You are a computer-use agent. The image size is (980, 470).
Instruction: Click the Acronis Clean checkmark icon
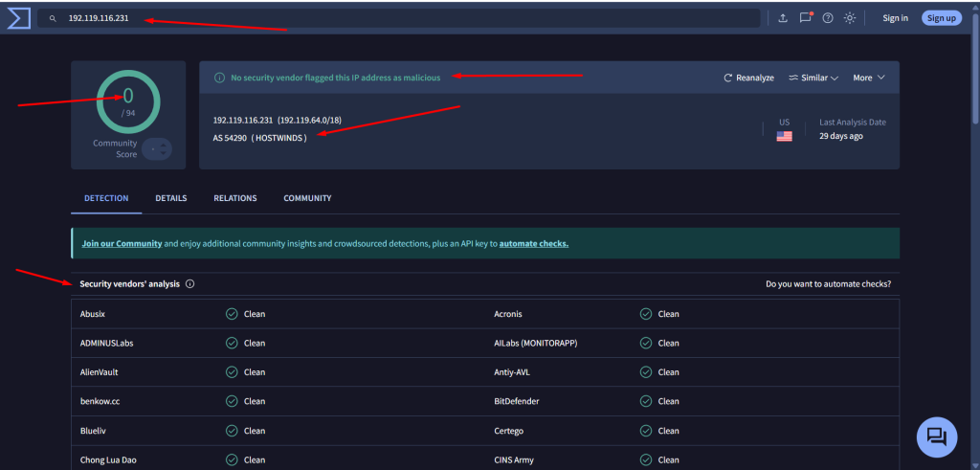point(646,314)
